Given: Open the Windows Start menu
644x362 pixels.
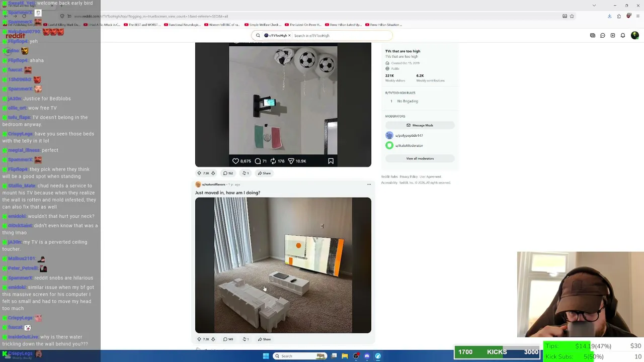Looking at the screenshot, I should [x=266, y=356].
